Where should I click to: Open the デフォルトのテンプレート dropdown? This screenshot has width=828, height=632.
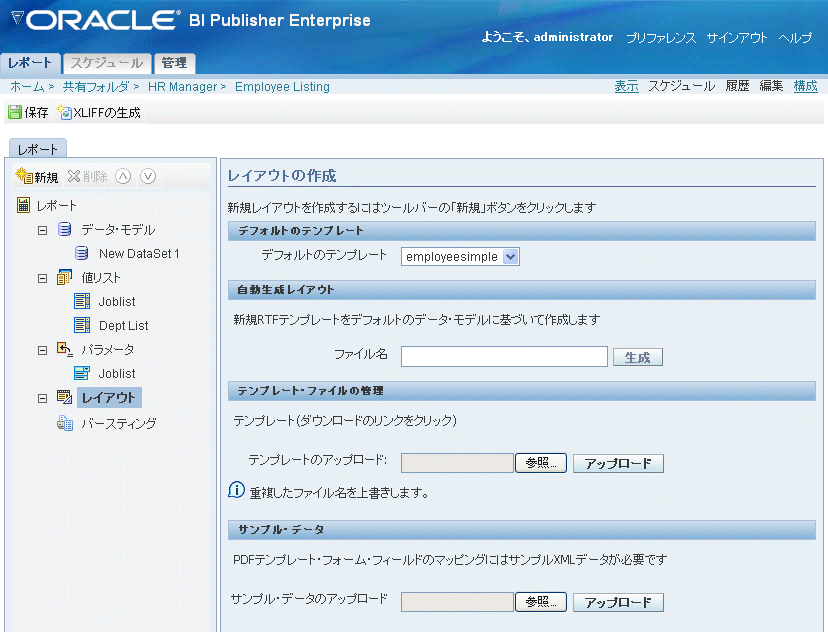[x=460, y=257]
